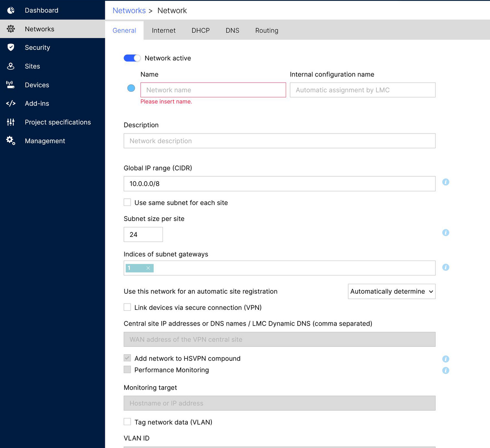
Task: Focus the Network description field
Action: pos(279,141)
